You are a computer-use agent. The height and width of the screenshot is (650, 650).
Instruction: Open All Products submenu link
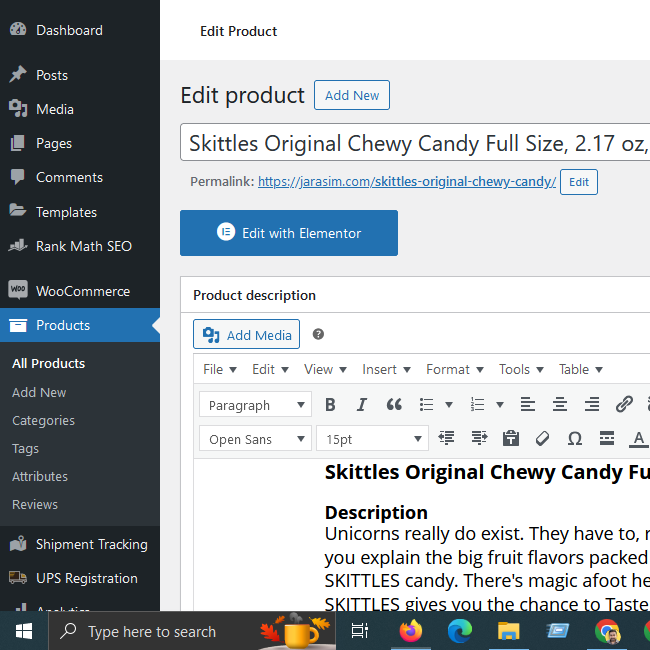coord(49,363)
